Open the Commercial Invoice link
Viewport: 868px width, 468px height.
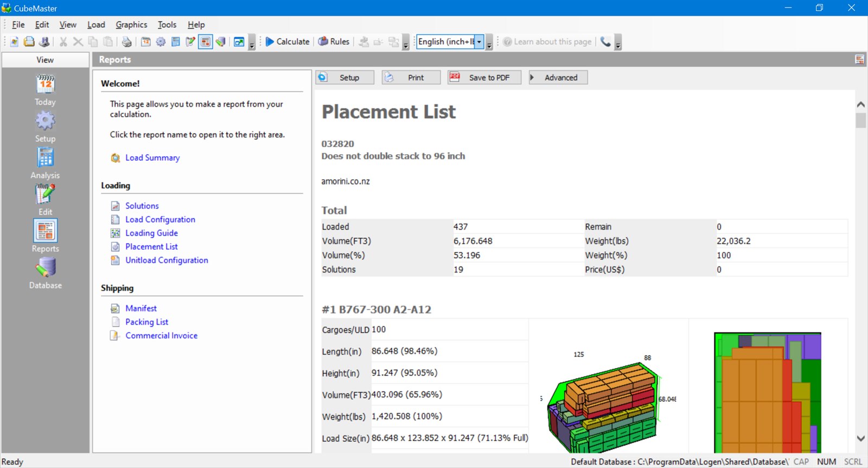(162, 336)
